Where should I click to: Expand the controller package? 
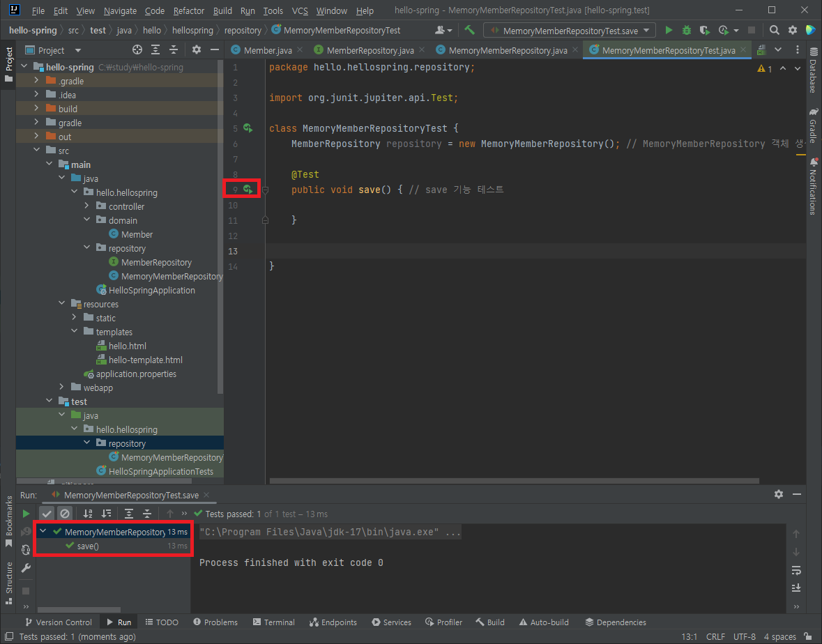coord(87,206)
